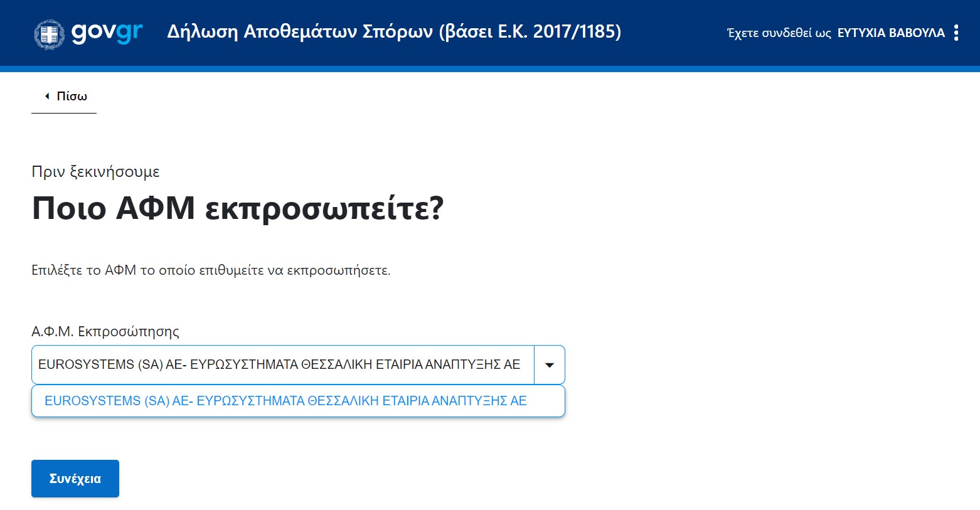Click the Έχετε συνδεθεί ως text
Viewport: 980px width, 510px height.
click(x=779, y=33)
